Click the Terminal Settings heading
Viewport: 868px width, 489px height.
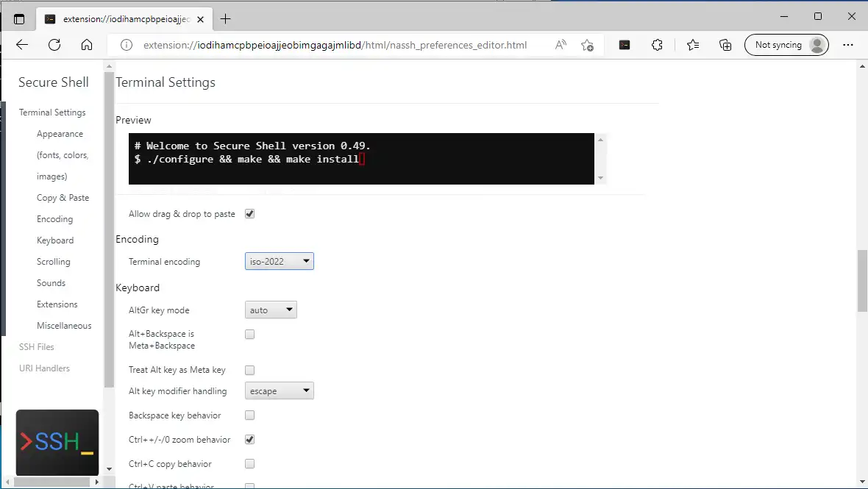[x=166, y=82]
